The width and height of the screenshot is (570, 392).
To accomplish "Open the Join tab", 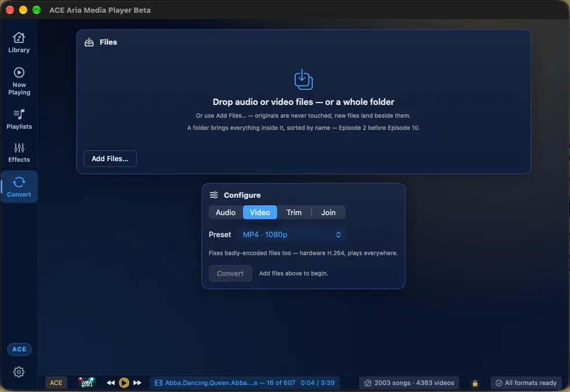I will click(x=328, y=212).
